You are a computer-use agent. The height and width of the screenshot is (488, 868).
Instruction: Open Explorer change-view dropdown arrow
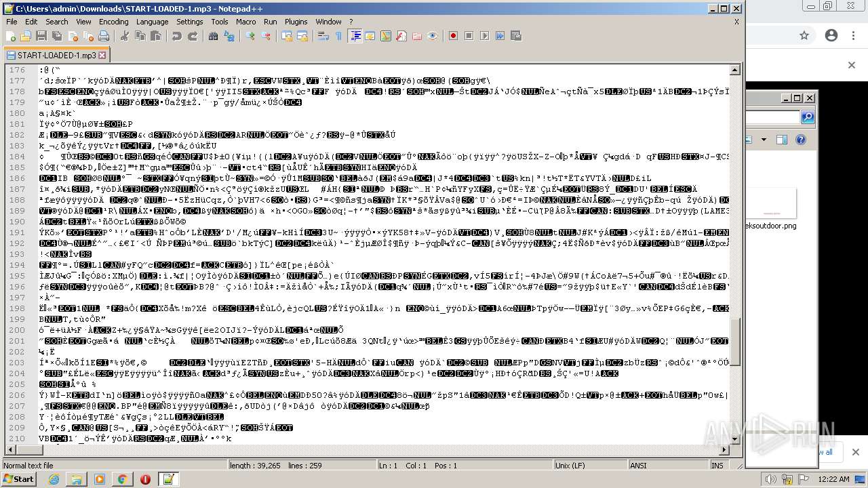point(764,140)
